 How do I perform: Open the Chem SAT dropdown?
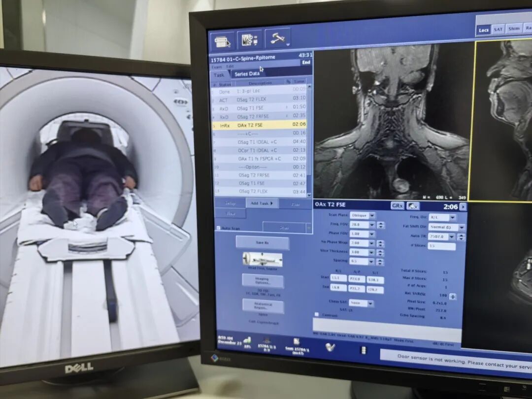tap(370, 303)
